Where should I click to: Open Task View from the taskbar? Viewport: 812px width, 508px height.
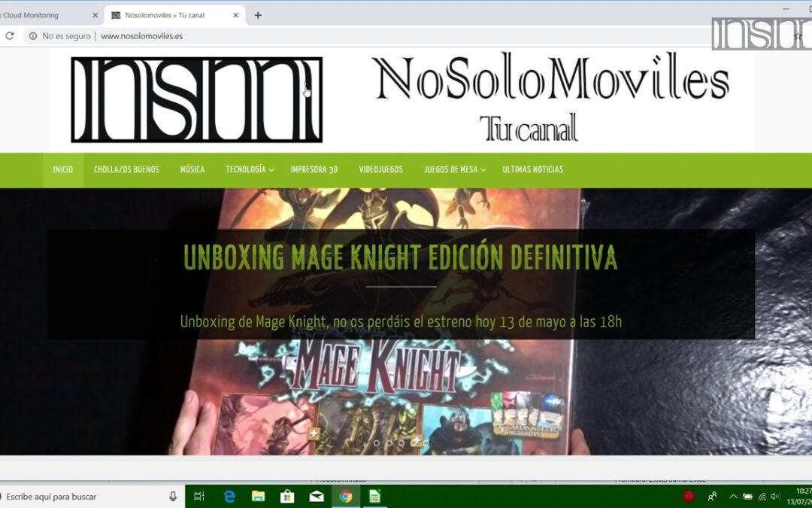(198, 497)
